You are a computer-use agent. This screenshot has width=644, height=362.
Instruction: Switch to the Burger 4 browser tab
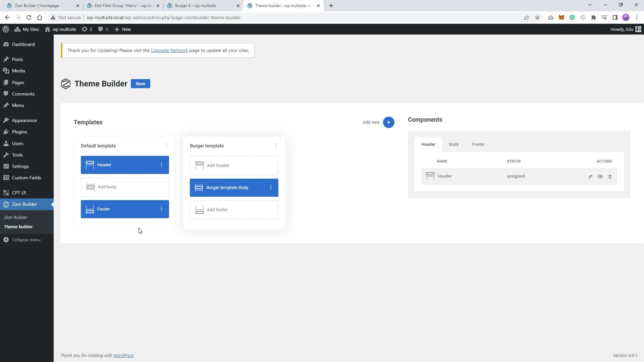tap(203, 6)
